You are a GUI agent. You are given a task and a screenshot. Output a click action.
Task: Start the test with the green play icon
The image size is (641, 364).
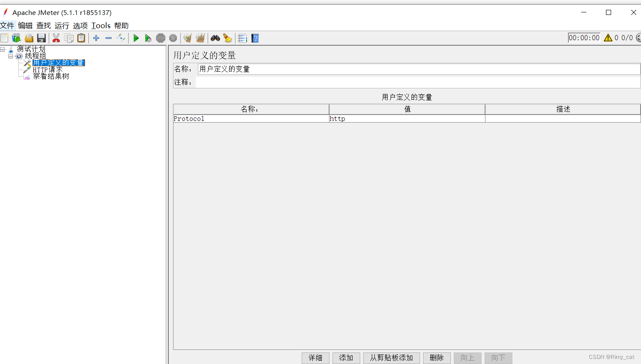point(136,38)
